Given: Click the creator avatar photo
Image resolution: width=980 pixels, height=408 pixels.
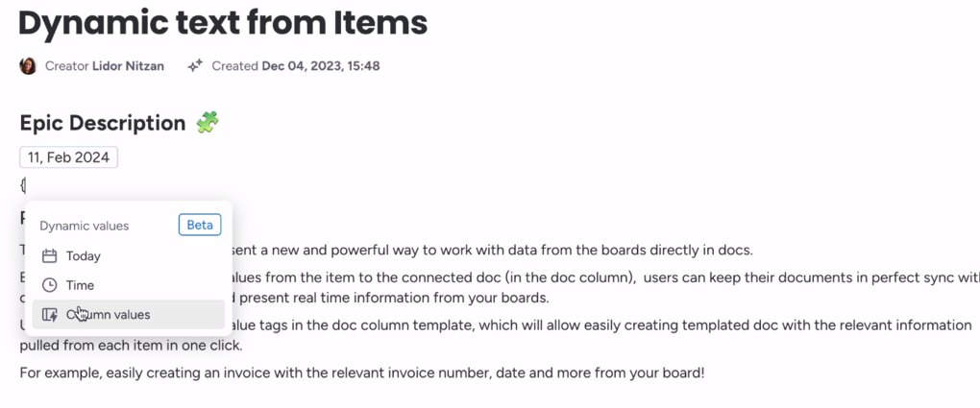Looking at the screenshot, I should [28, 65].
